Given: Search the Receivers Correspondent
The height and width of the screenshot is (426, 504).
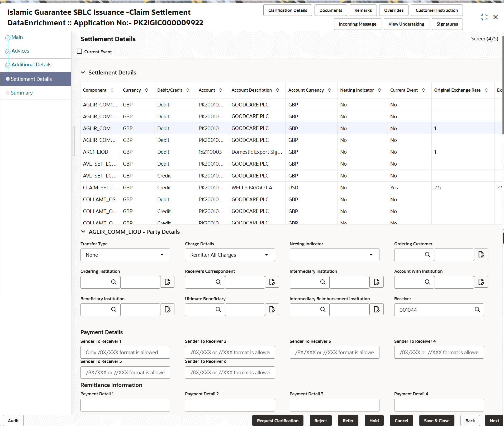Looking at the screenshot, I should point(218,282).
